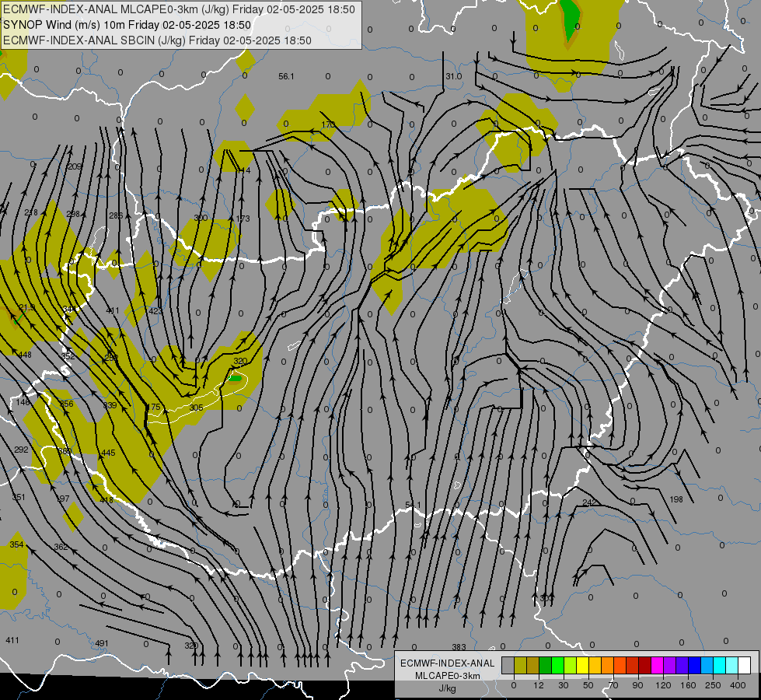Click the map value 242

pyautogui.click(x=589, y=502)
